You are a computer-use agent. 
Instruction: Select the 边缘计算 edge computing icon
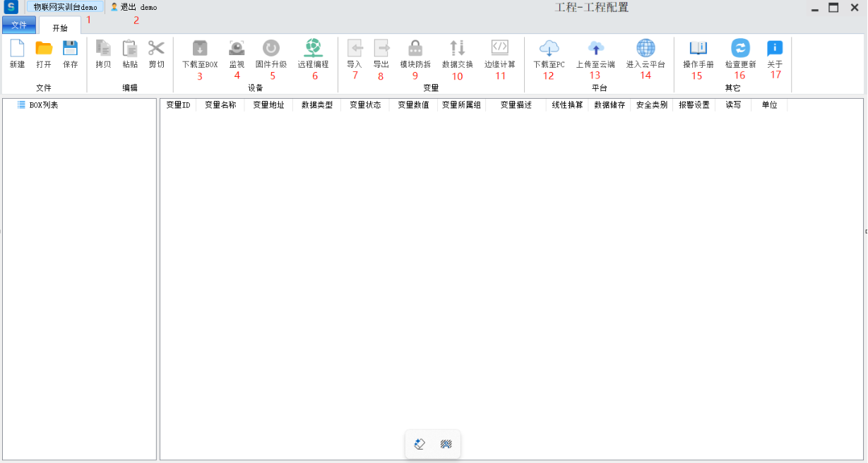tap(499, 49)
